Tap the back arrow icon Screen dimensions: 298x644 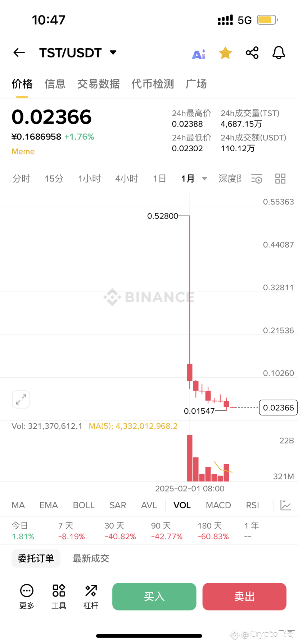(x=19, y=52)
